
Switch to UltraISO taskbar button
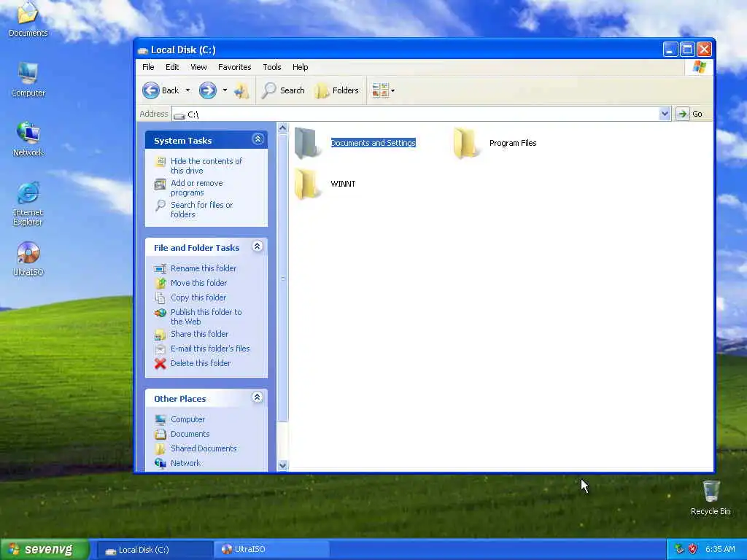click(x=271, y=550)
